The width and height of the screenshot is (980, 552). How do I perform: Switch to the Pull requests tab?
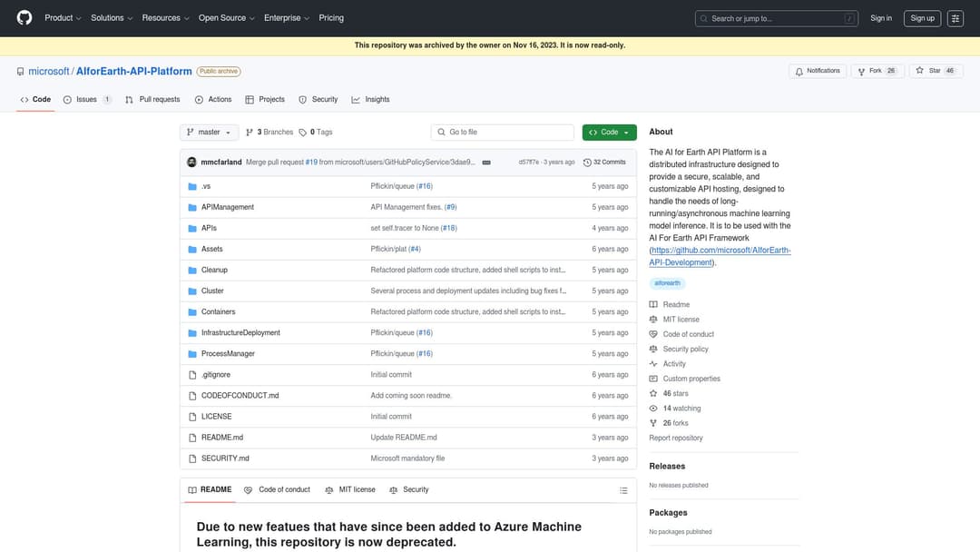point(152,100)
